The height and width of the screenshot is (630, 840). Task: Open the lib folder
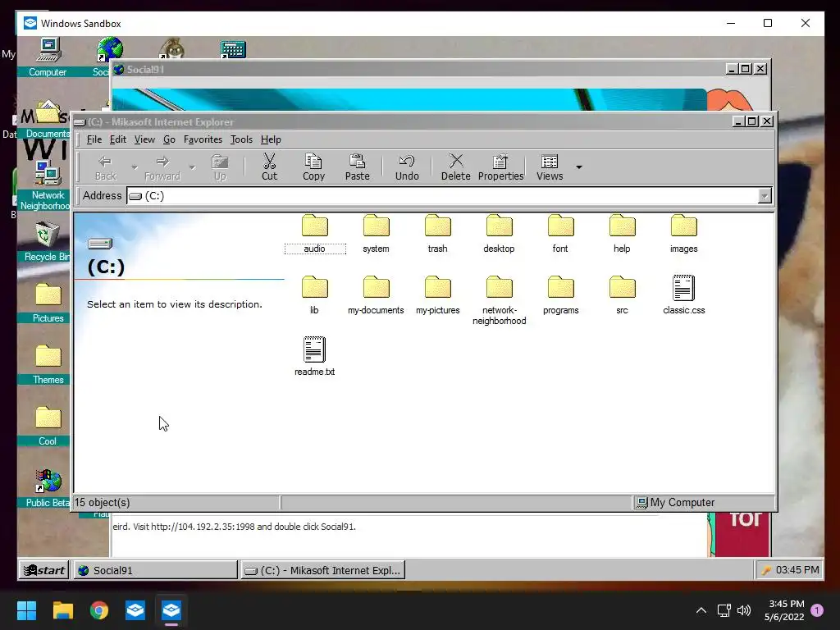click(314, 295)
